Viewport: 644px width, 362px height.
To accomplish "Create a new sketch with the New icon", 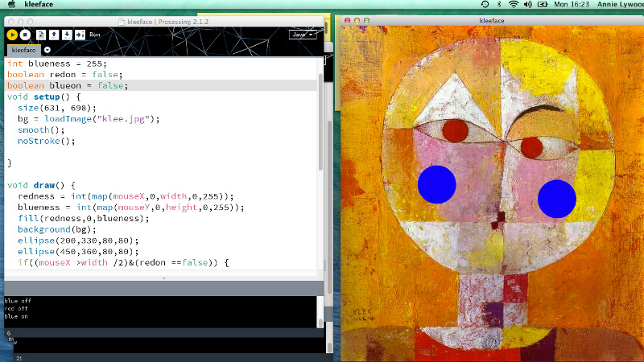I will (x=41, y=35).
